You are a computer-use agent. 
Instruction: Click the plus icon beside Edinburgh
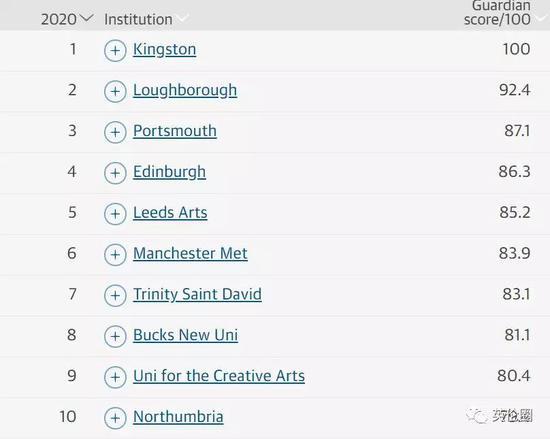point(115,173)
